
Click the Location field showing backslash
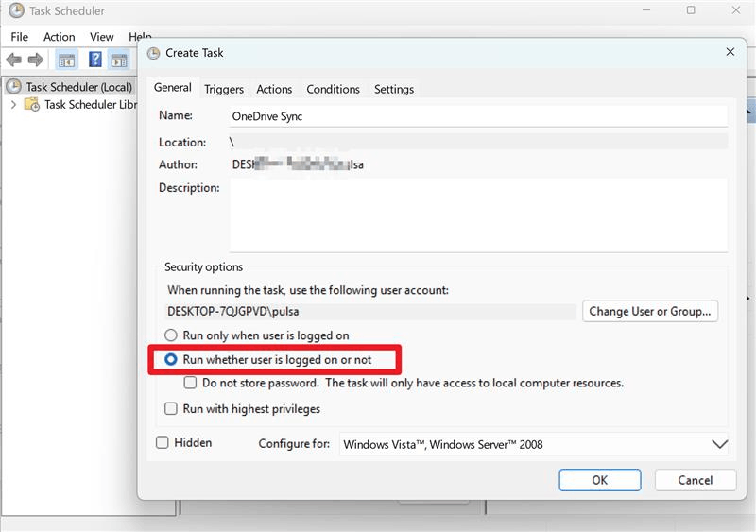(478, 142)
